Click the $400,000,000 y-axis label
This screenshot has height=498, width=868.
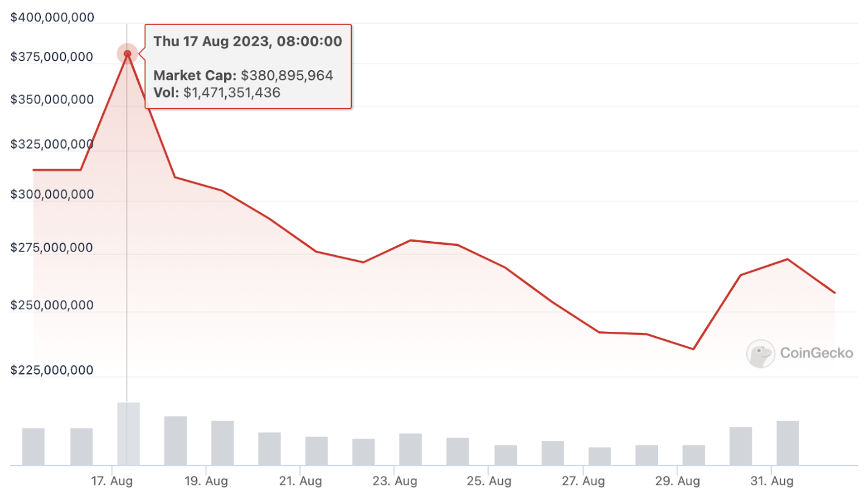pos(52,18)
